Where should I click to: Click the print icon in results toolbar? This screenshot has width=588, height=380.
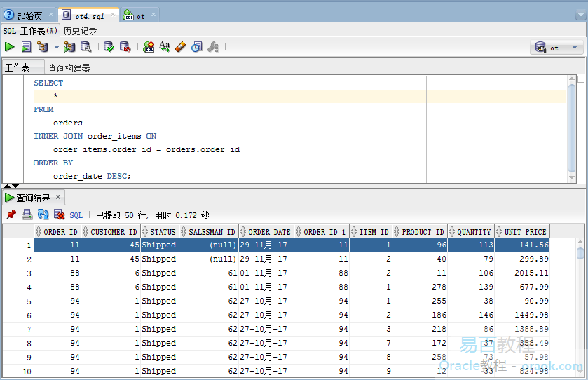(x=27, y=215)
